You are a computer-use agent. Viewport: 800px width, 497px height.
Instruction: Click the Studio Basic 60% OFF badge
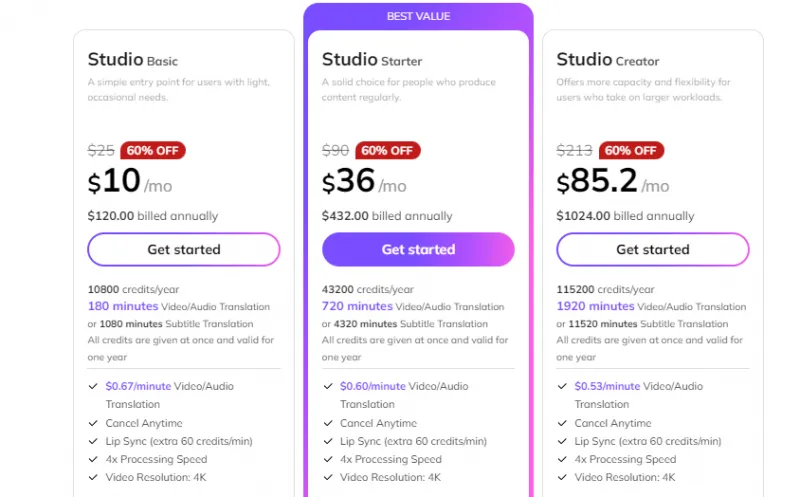click(153, 151)
